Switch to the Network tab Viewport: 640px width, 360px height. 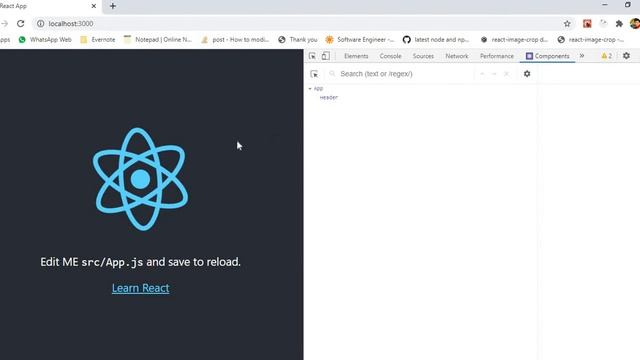point(457,56)
